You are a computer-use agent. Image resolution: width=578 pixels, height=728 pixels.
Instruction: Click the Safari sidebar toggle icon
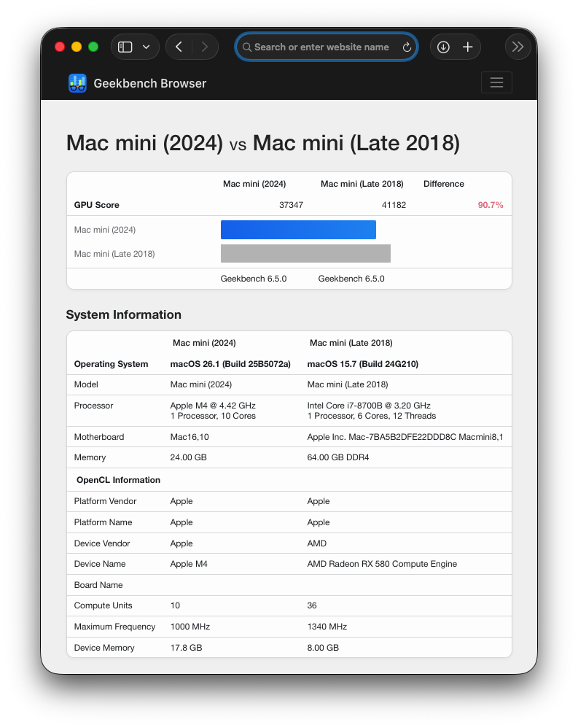point(125,47)
